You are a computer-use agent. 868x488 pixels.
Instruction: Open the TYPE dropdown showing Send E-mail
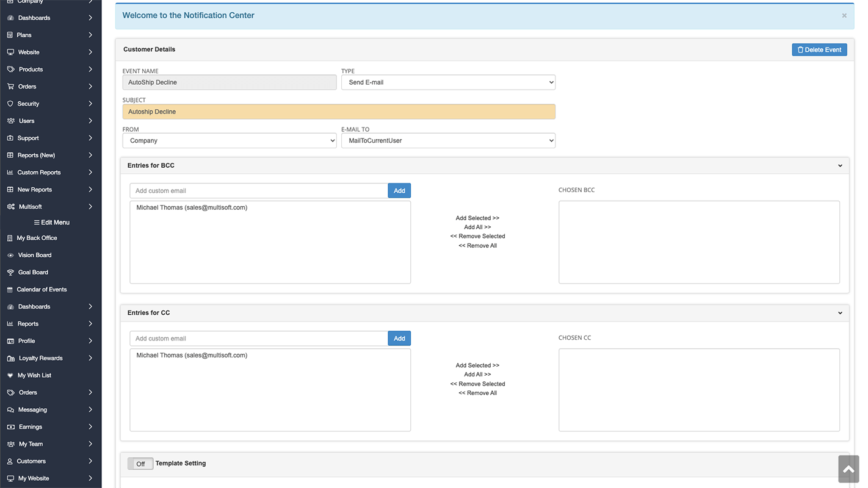point(448,82)
